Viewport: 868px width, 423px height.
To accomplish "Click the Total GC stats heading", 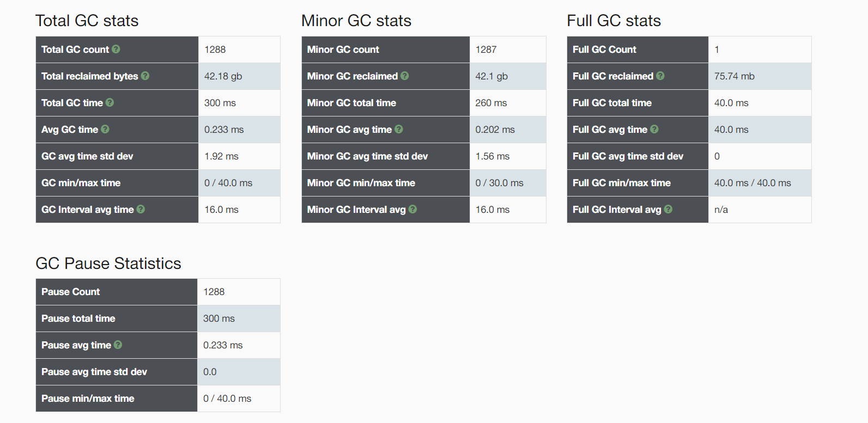I will click(x=87, y=21).
